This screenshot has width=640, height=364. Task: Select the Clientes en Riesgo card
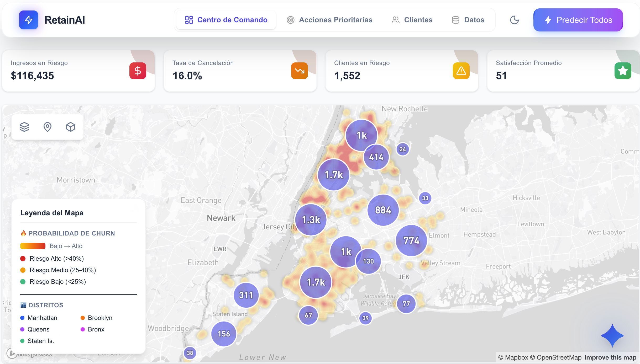click(402, 71)
